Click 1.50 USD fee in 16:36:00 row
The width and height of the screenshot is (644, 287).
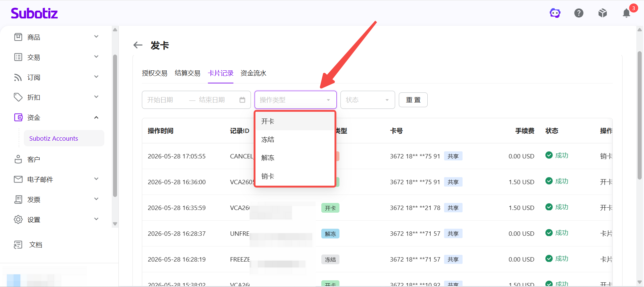pyautogui.click(x=521, y=182)
